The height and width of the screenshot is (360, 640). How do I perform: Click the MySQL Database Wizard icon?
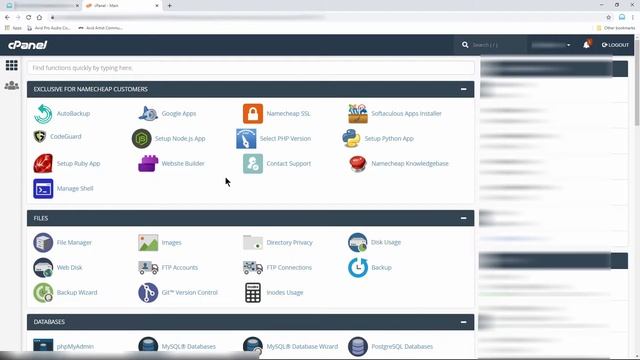pos(253,346)
